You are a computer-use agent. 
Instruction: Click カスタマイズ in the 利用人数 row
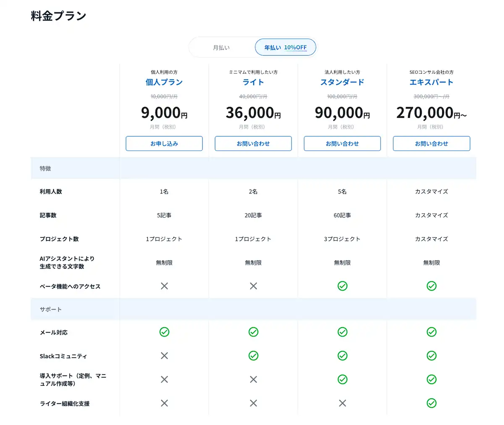tap(431, 191)
